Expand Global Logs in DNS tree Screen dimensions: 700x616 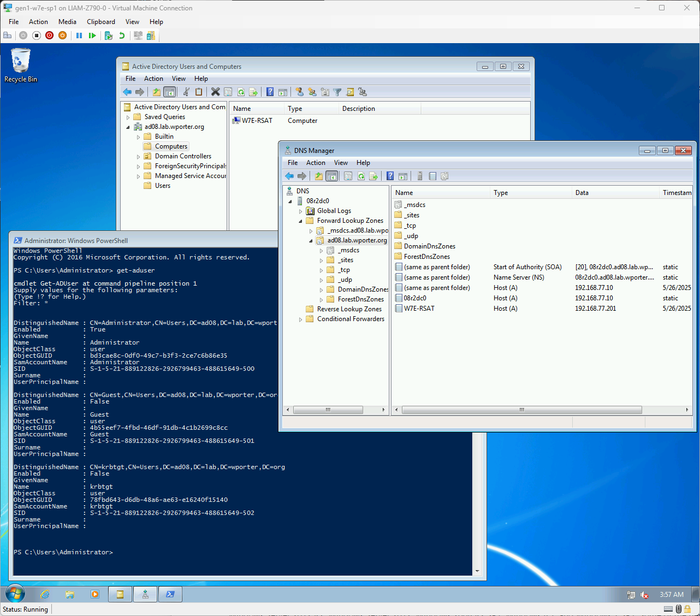pyautogui.click(x=300, y=211)
